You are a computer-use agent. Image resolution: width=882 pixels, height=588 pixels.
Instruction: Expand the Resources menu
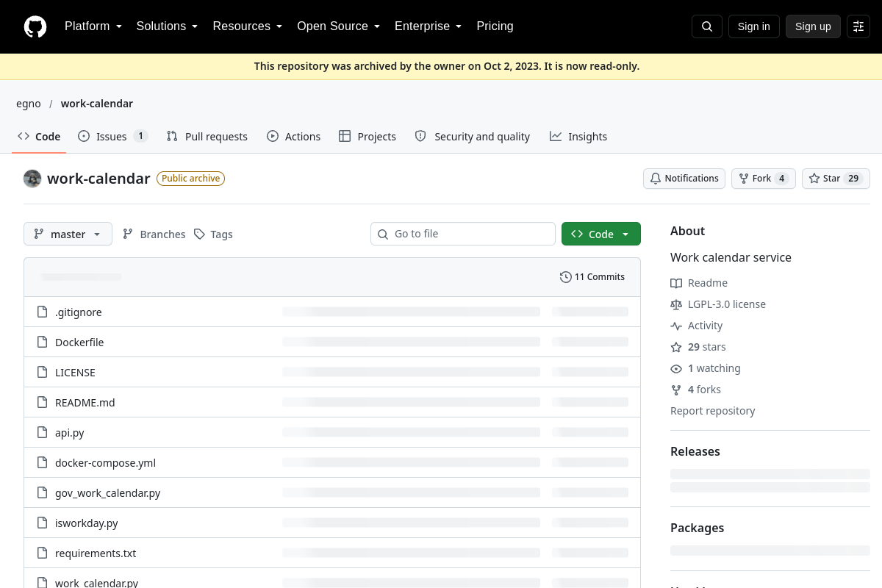[x=248, y=26]
